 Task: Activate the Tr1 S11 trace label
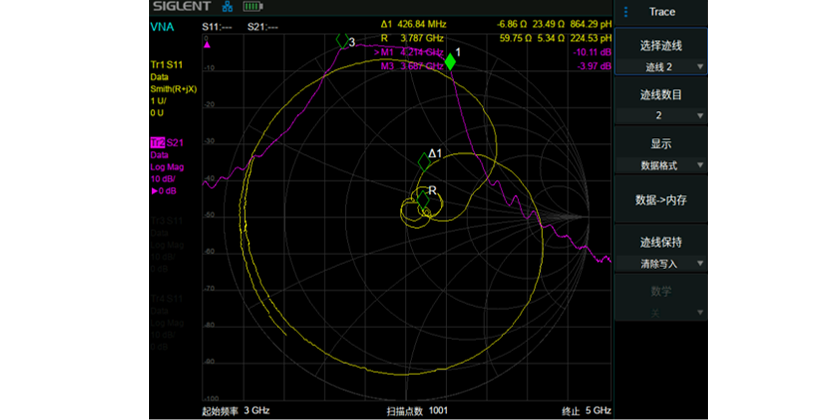(167, 65)
